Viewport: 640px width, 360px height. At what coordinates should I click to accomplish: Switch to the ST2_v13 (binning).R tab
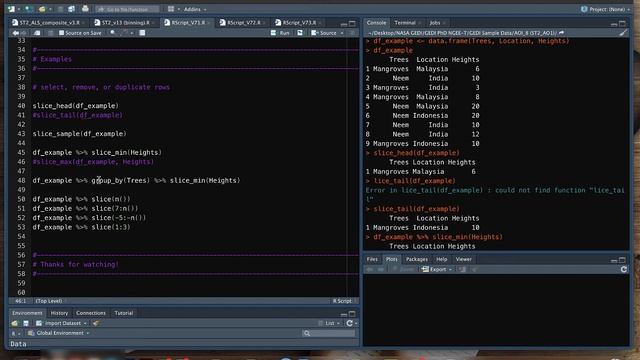[125, 23]
